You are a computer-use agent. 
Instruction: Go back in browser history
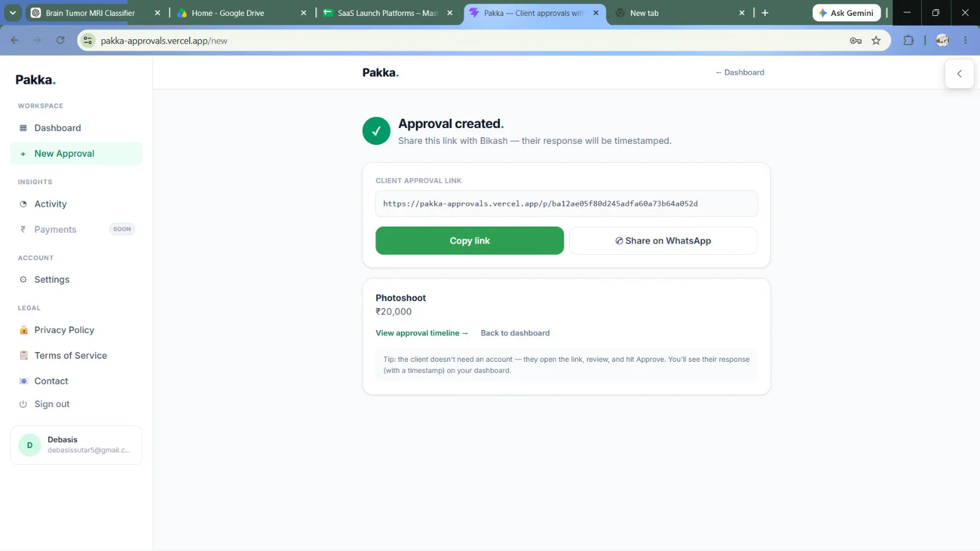coord(15,40)
